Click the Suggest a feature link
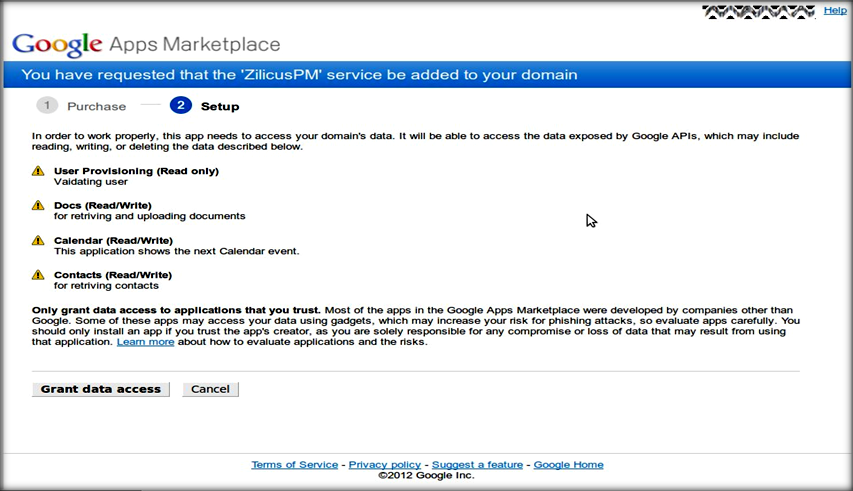This screenshot has width=853, height=491. click(x=477, y=465)
